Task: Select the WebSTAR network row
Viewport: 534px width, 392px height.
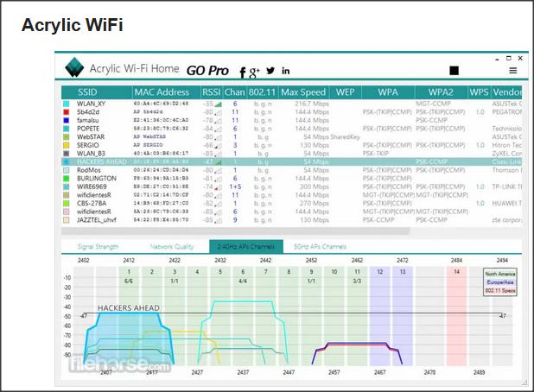Action: (291, 136)
